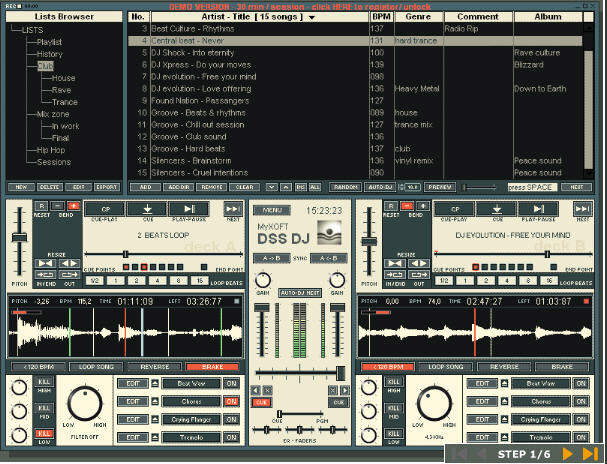Move selected playlist song up

[286, 187]
